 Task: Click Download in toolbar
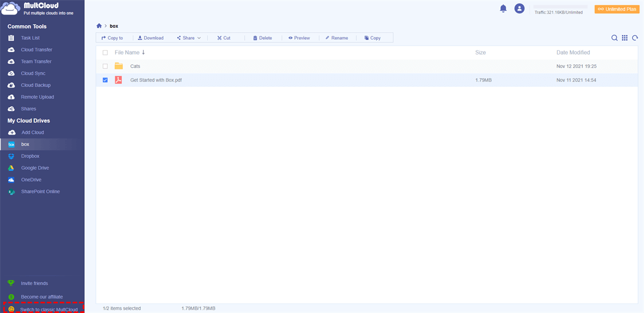coord(150,38)
